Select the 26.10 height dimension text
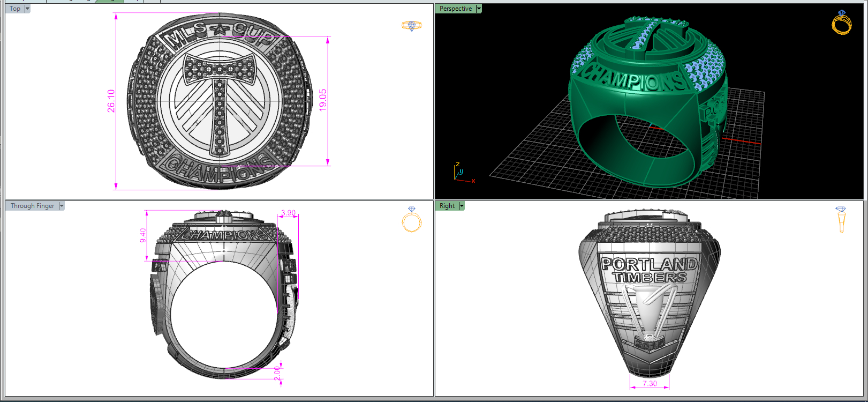Viewport: 868px width, 402px height. [x=111, y=101]
